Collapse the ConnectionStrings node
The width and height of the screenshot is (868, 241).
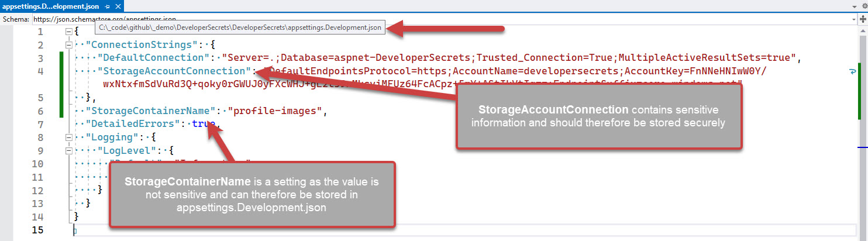[69, 45]
